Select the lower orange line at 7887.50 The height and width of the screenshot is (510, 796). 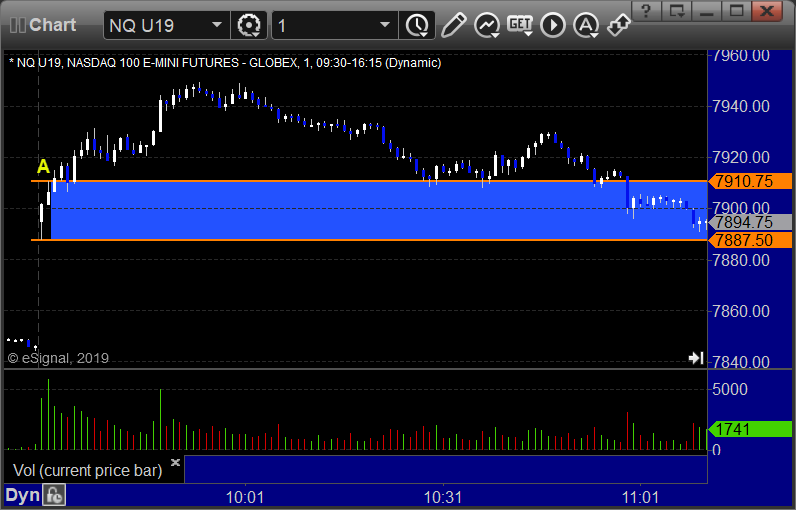pos(369,240)
